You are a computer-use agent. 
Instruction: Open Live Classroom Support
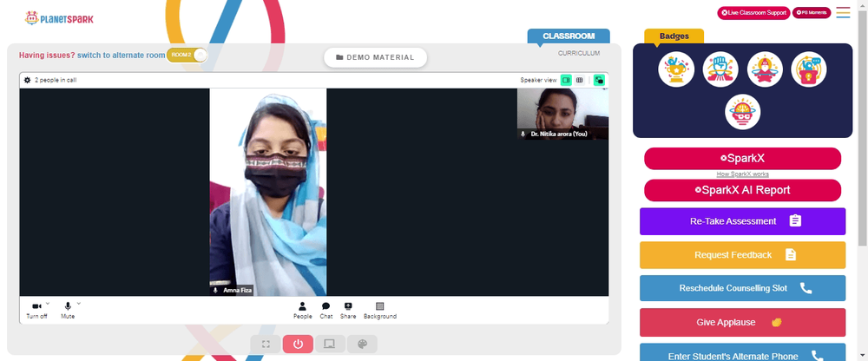753,13
